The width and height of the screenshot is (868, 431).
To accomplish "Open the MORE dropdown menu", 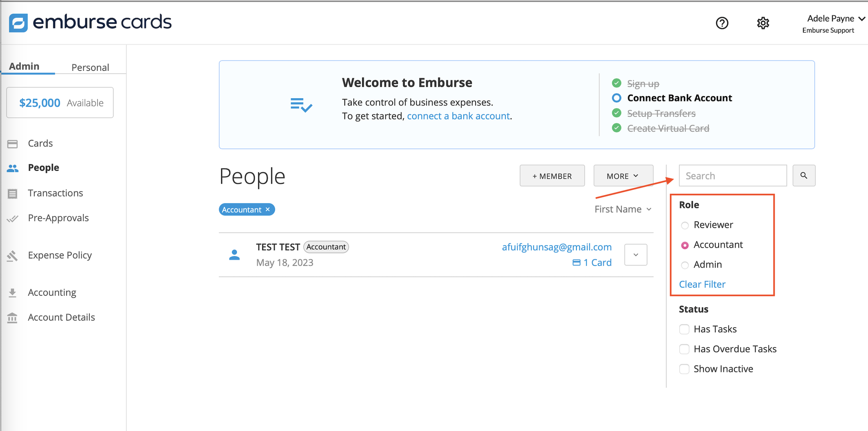I will coord(623,176).
